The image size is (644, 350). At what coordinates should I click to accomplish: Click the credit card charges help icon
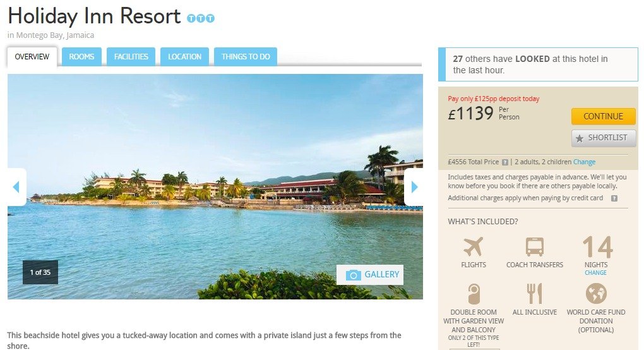tap(614, 198)
